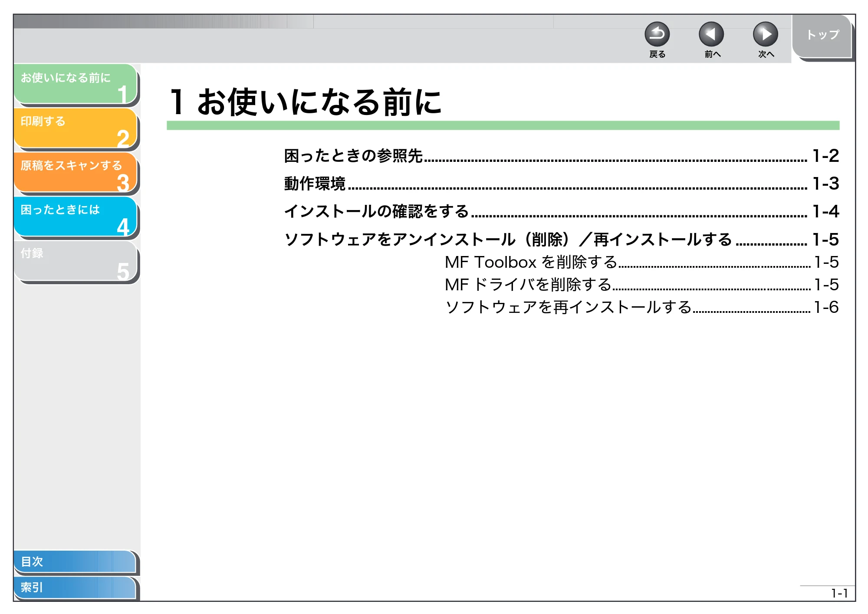Screen dimensions: 868x614
Task: Open the 索引 (index) button
Action: (75, 588)
